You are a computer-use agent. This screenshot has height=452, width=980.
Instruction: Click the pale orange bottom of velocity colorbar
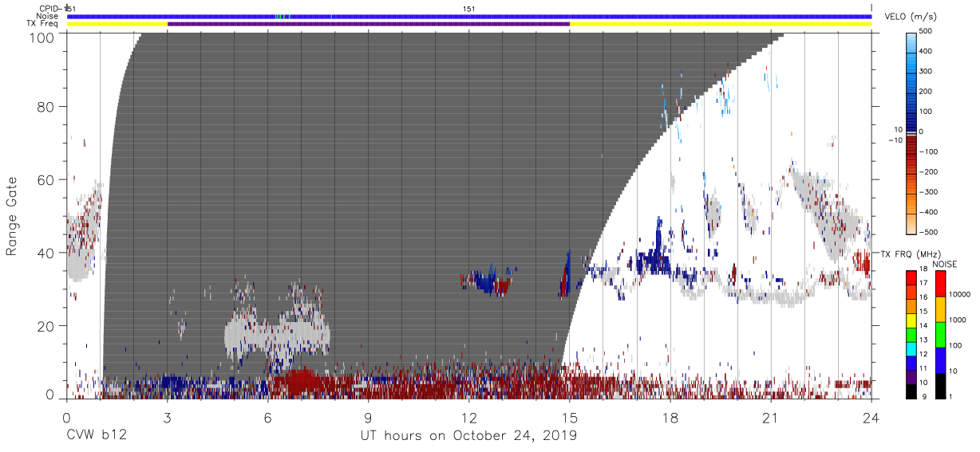click(911, 227)
